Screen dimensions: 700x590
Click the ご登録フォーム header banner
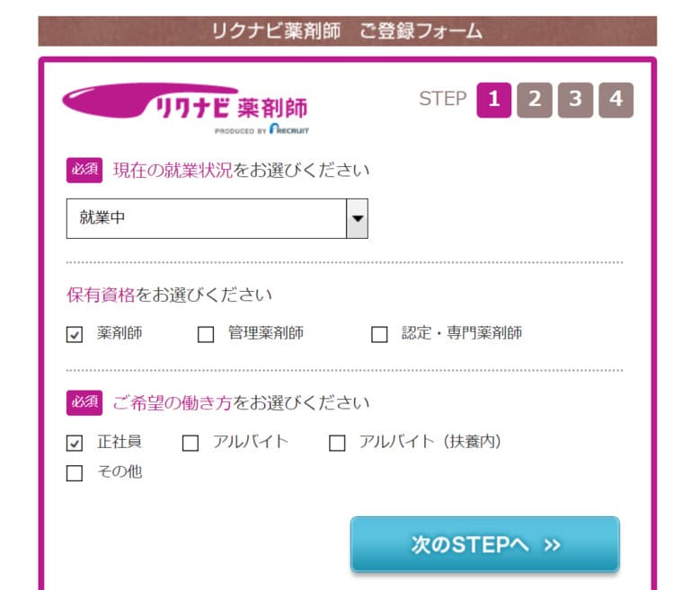(348, 31)
